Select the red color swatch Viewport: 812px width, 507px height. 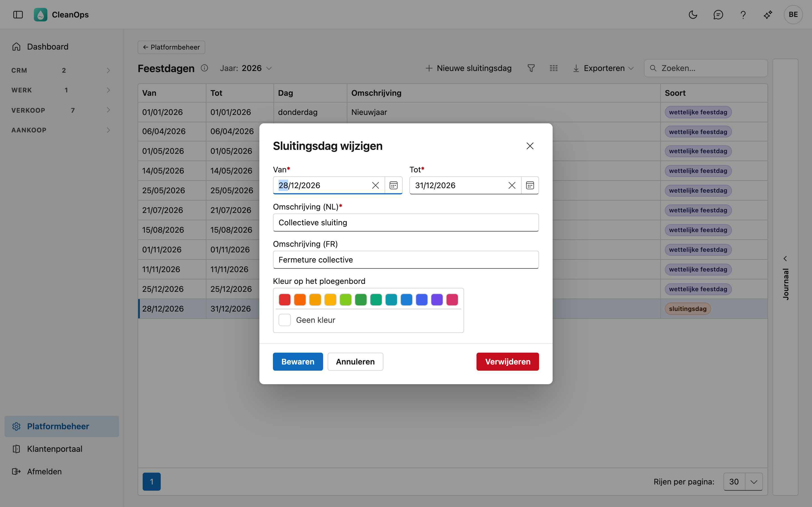click(284, 299)
